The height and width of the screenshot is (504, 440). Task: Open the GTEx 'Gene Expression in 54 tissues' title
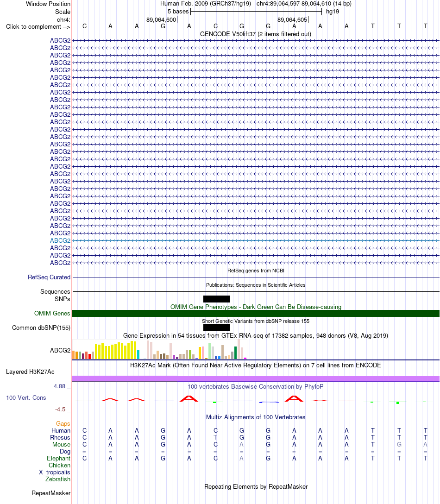tap(256, 335)
